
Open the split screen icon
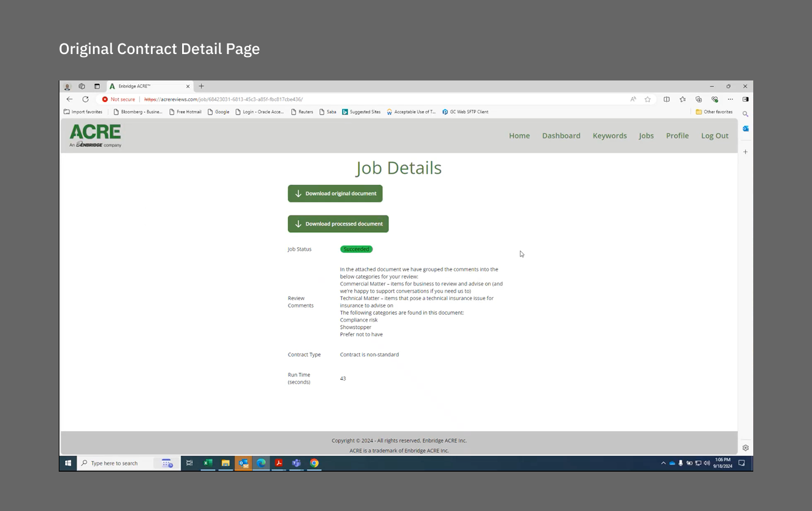[x=667, y=99]
